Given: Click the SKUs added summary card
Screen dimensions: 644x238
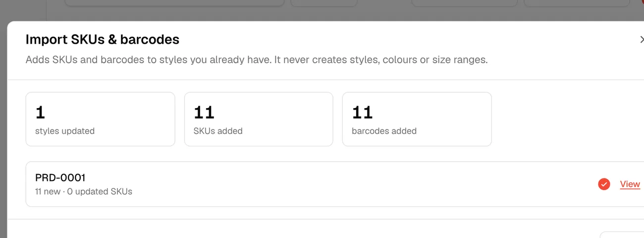Looking at the screenshot, I should click(259, 119).
